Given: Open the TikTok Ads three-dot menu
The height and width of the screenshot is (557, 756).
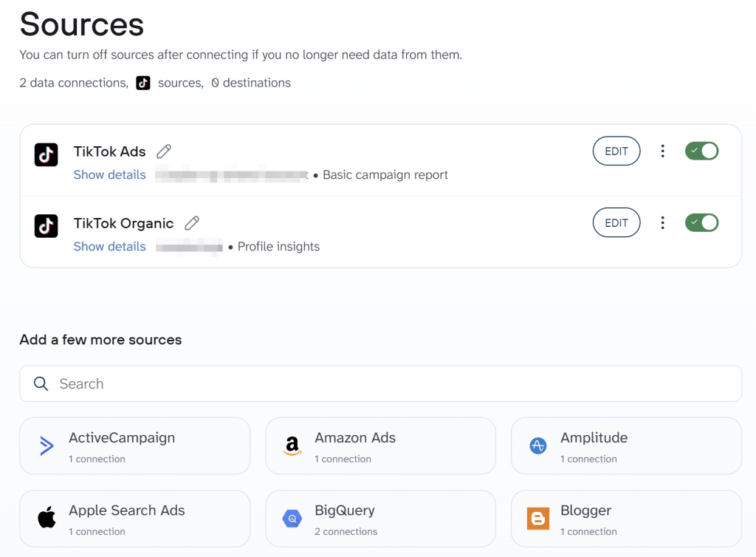Looking at the screenshot, I should pyautogui.click(x=663, y=151).
